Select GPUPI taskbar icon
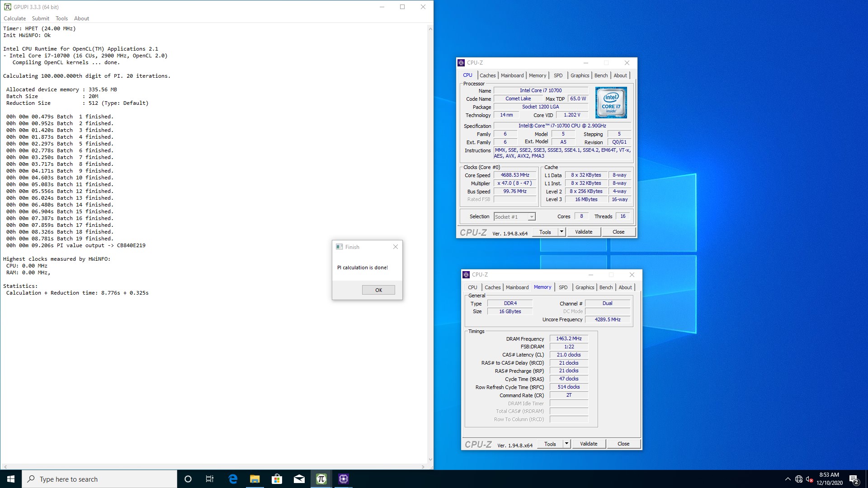The width and height of the screenshot is (868, 488). tap(321, 479)
